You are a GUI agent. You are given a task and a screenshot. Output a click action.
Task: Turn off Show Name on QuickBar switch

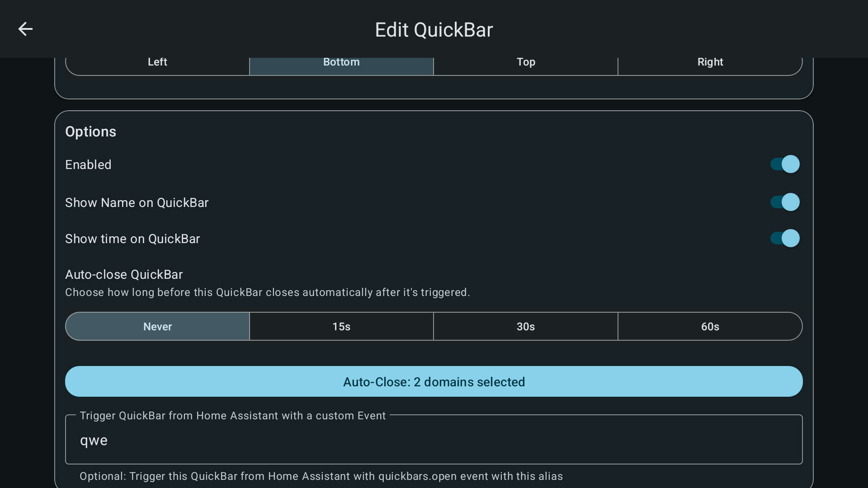point(785,202)
